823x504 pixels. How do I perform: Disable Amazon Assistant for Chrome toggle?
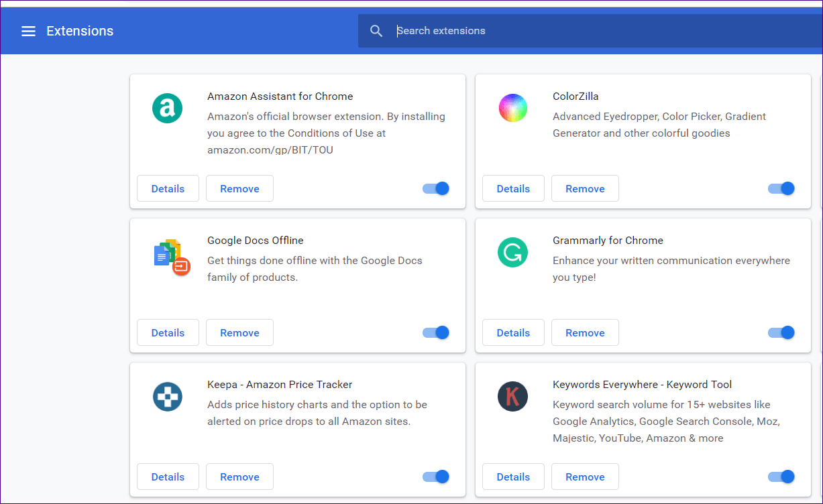coord(436,188)
